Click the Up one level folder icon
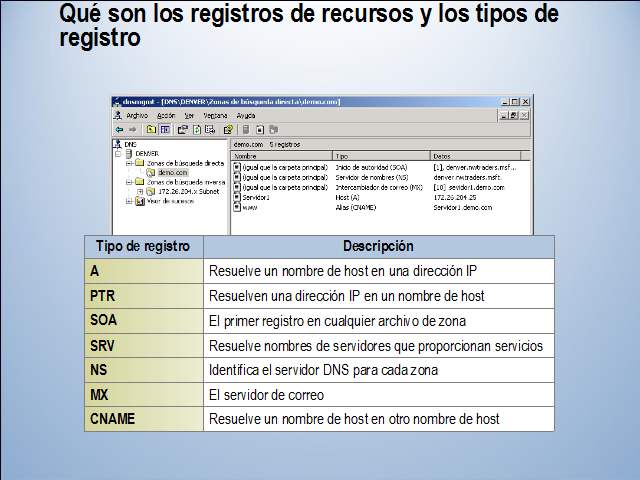The width and height of the screenshot is (640, 480). click(x=151, y=129)
